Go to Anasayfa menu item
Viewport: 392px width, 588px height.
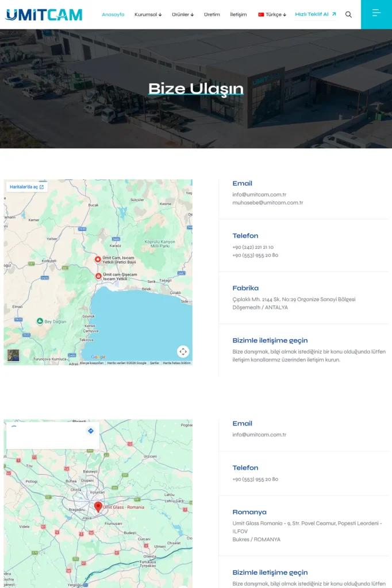[113, 14]
